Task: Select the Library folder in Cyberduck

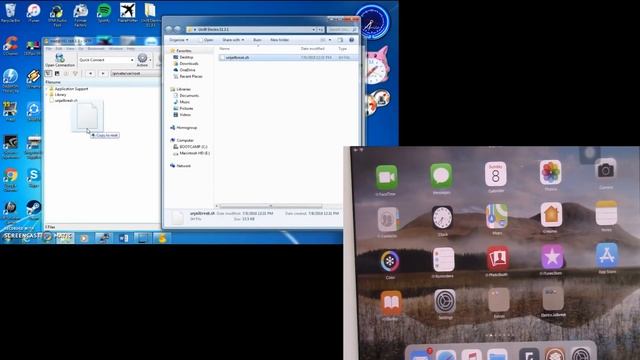Action: [60, 94]
